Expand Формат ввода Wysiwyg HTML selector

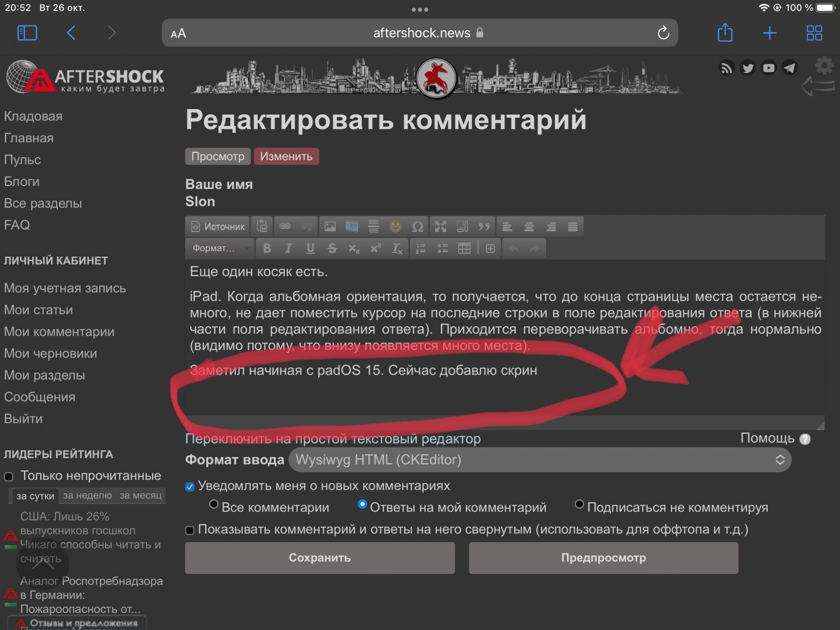(x=540, y=460)
